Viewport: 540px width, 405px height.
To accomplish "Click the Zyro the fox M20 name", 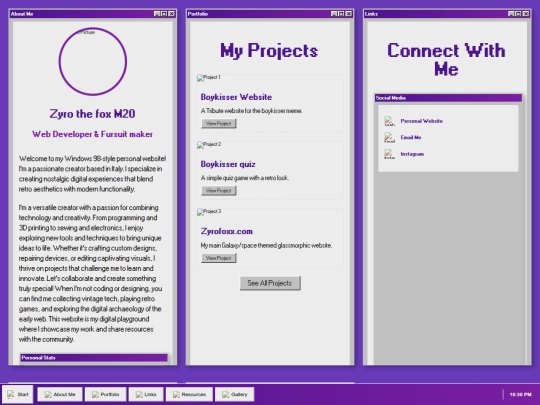I will click(93, 114).
